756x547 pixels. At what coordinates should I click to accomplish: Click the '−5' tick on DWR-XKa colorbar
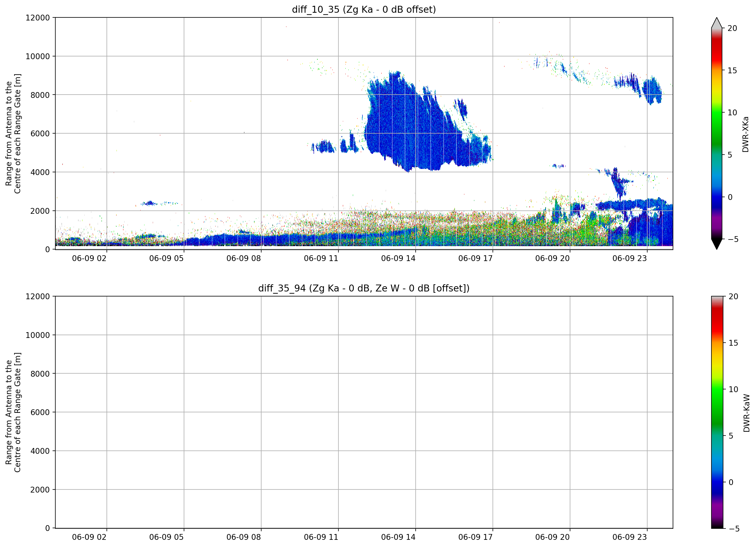(x=733, y=239)
